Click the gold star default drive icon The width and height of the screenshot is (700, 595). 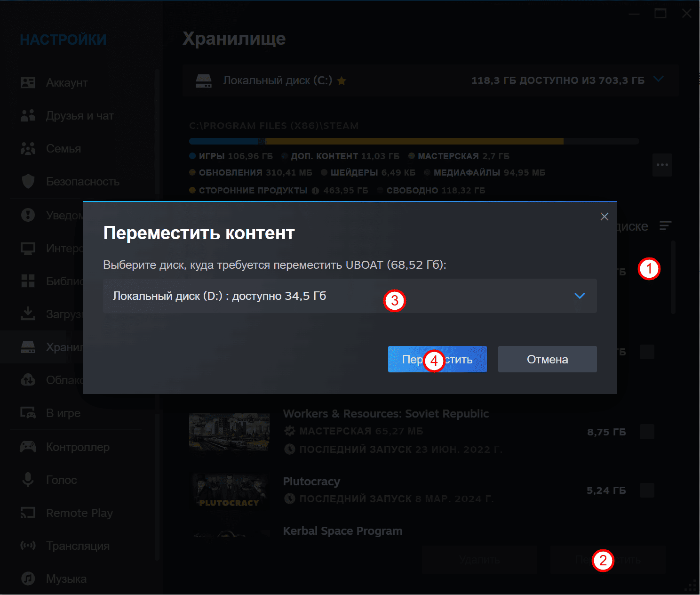click(342, 80)
